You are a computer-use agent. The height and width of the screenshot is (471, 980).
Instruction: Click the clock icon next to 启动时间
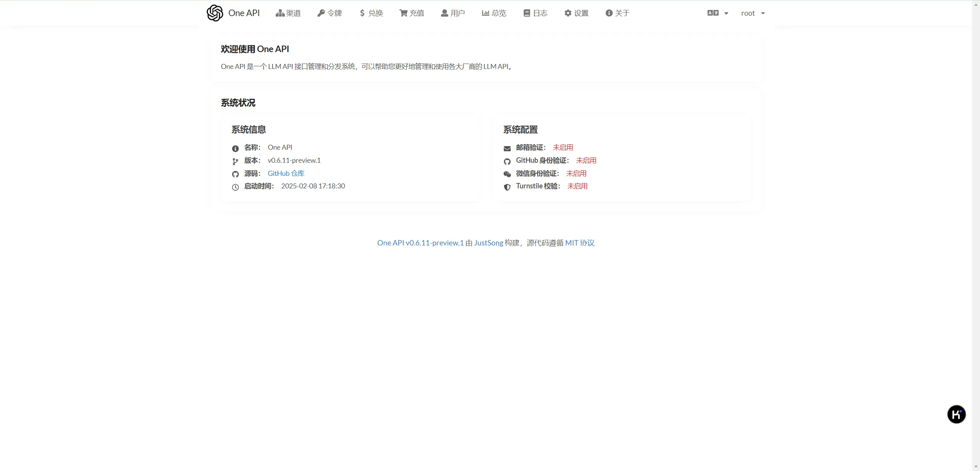coord(235,187)
